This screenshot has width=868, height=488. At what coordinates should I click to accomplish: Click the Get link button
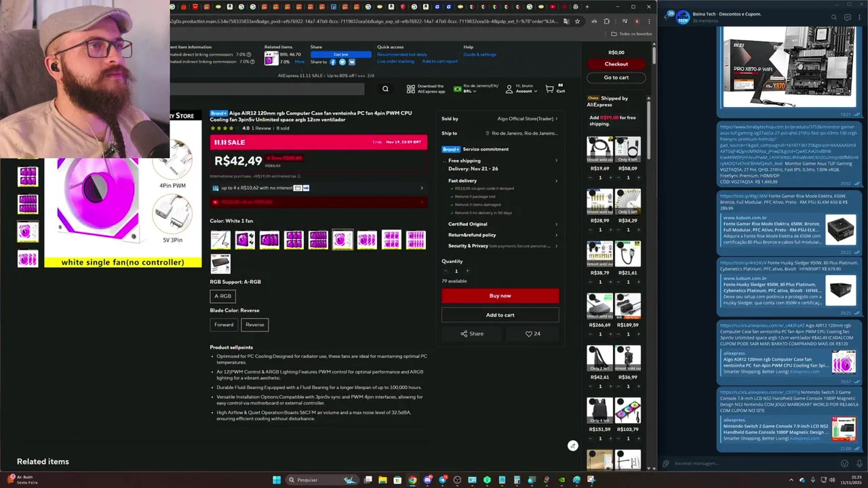(341, 54)
